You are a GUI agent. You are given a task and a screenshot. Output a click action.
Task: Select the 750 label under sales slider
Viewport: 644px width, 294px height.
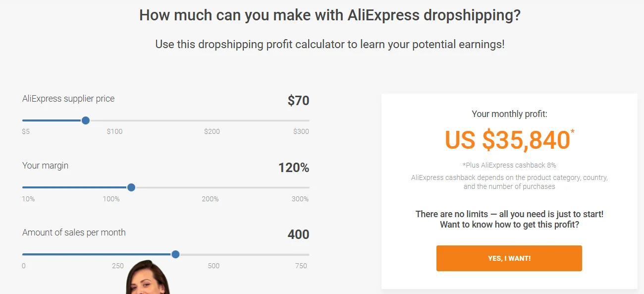coord(301,266)
